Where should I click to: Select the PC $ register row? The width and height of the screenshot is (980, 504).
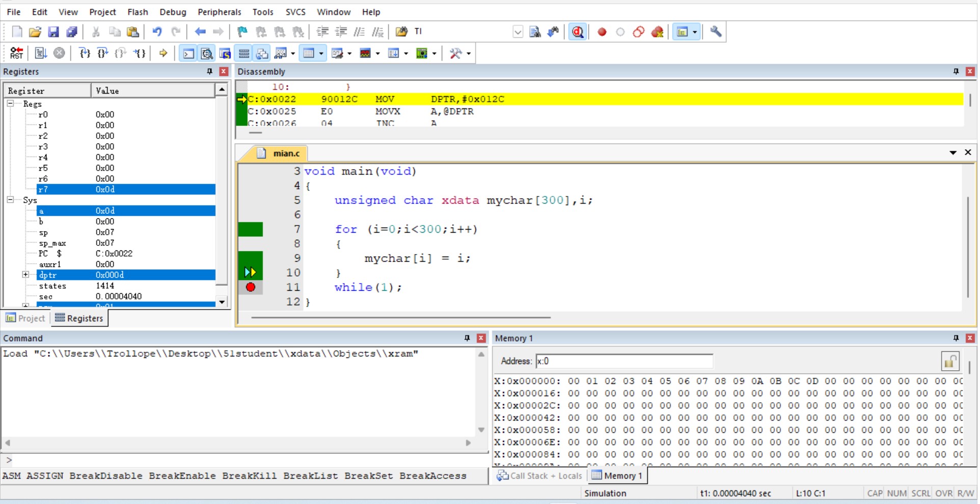tap(126, 254)
